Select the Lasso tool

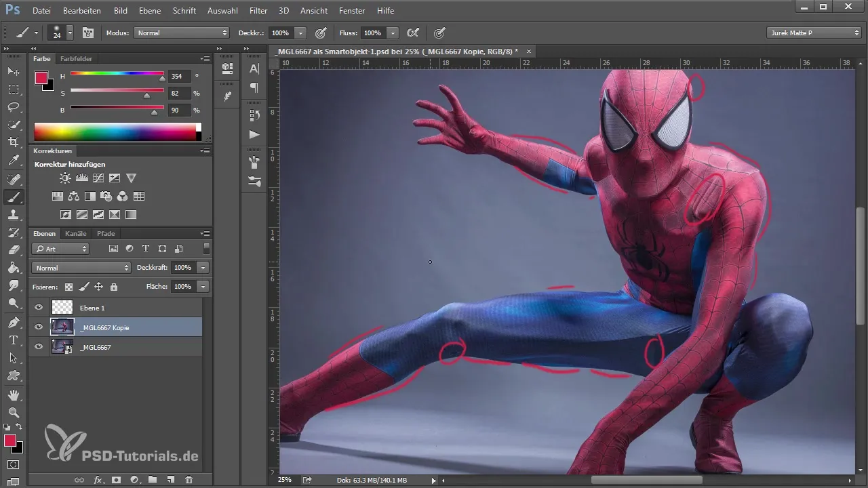coord(14,107)
